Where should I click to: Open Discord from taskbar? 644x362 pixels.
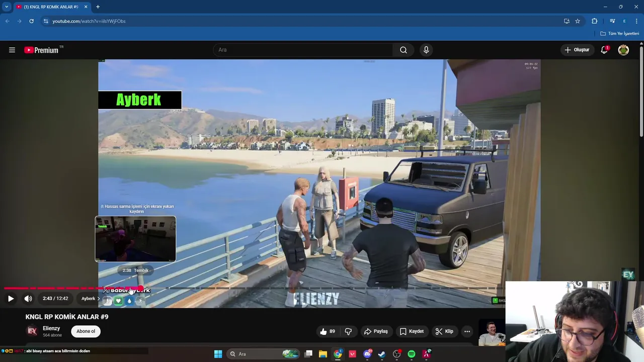[x=367, y=354]
